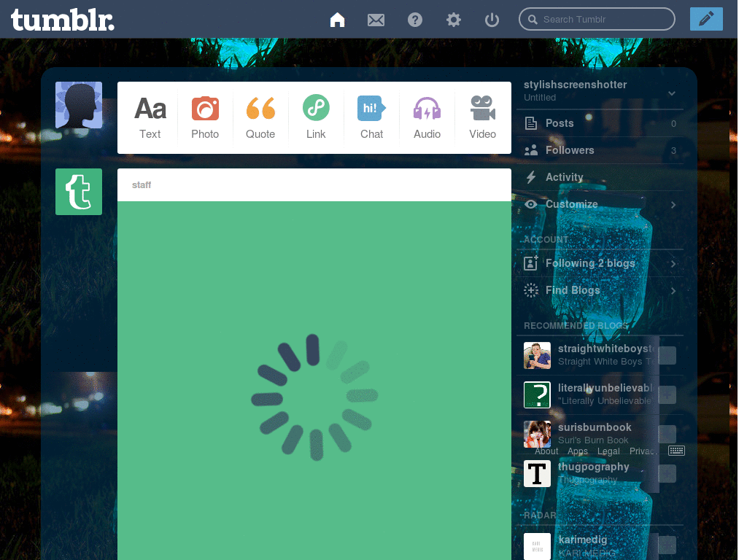747x560 pixels.
Task: Click the Find Blogs dotted-circle icon
Action: tap(531, 290)
